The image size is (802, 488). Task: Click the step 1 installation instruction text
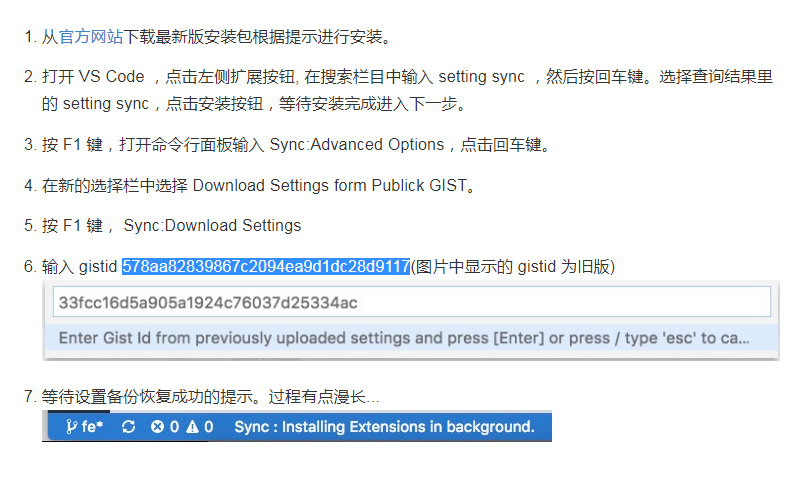218,37
